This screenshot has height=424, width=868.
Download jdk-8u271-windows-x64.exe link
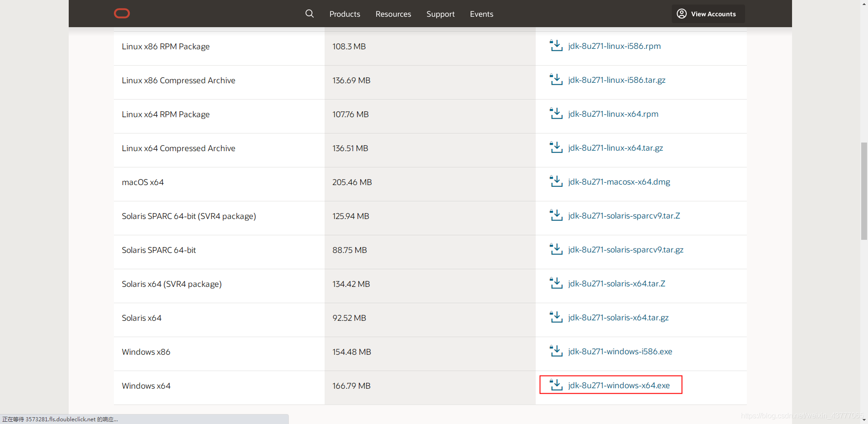[619, 386]
